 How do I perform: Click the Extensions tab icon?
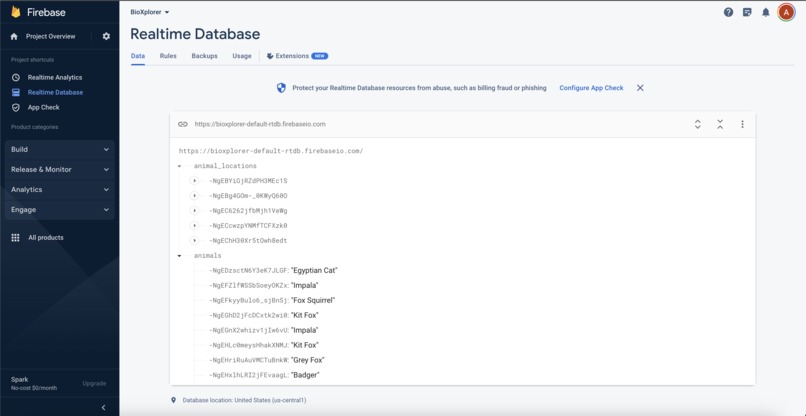point(270,56)
